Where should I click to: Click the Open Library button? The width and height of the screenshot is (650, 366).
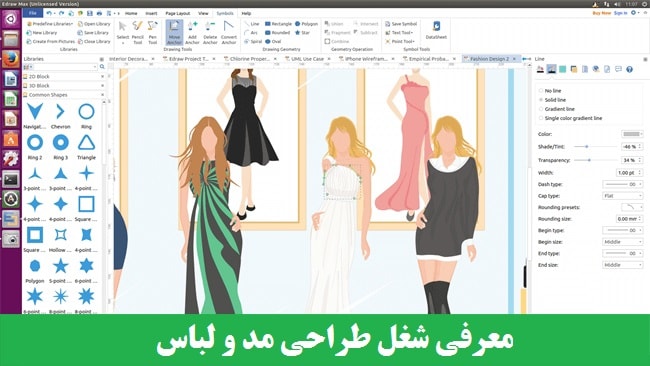pos(94,24)
